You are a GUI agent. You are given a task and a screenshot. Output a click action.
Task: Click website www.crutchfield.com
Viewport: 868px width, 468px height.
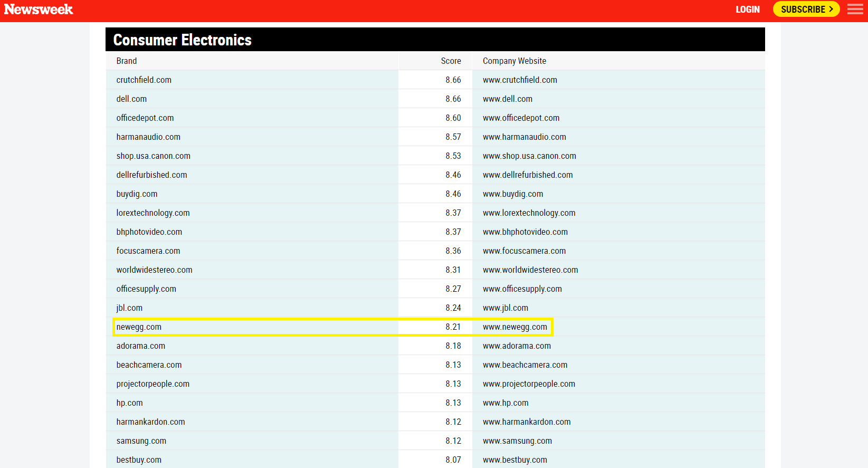(520, 80)
